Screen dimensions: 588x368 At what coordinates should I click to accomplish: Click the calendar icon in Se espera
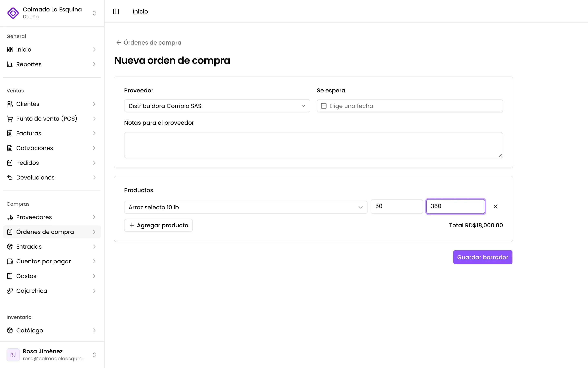324,106
